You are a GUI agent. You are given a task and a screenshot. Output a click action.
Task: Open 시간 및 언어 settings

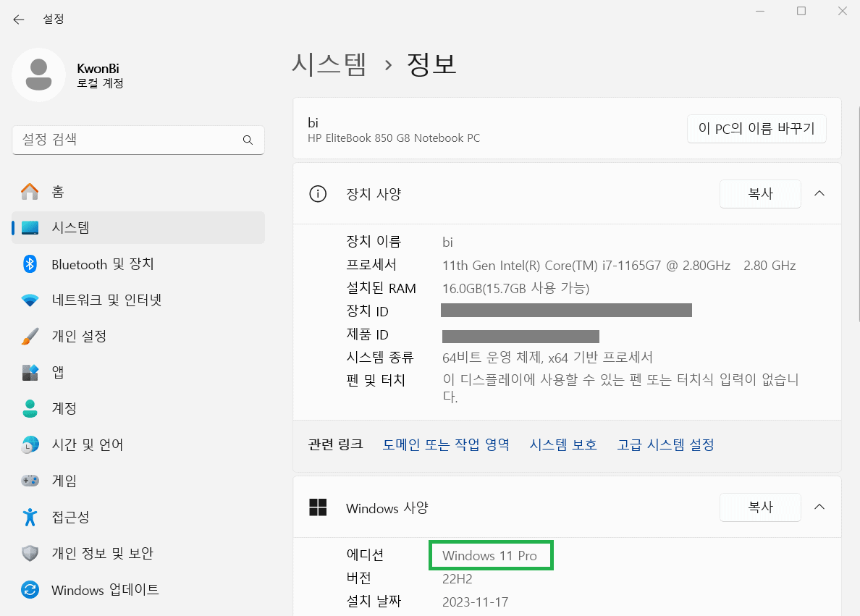point(138,444)
